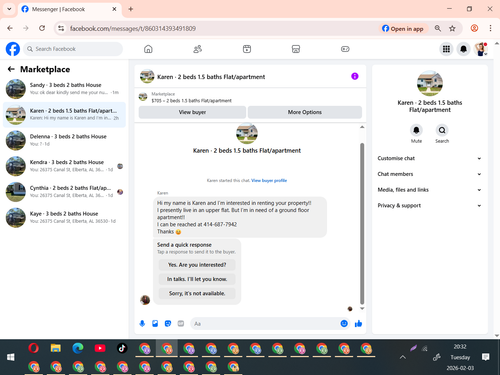Open the emoji picker in message box

[344, 323]
